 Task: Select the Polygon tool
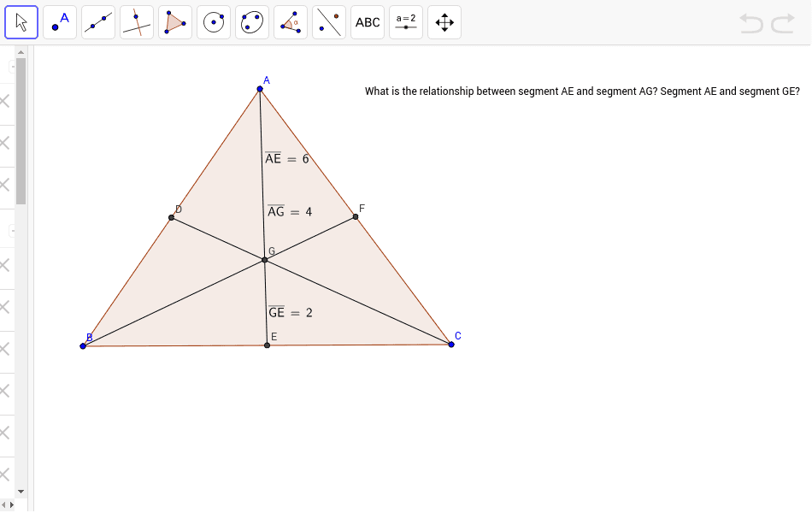(175, 22)
